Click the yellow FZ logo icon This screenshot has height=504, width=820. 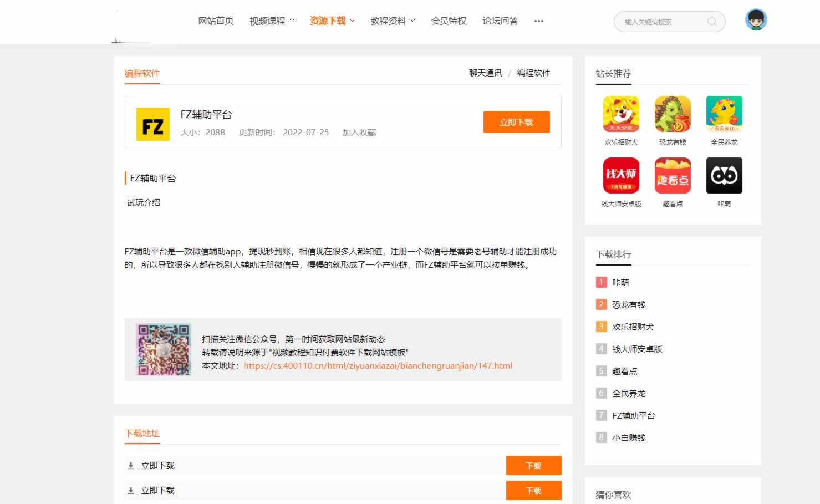point(153,124)
